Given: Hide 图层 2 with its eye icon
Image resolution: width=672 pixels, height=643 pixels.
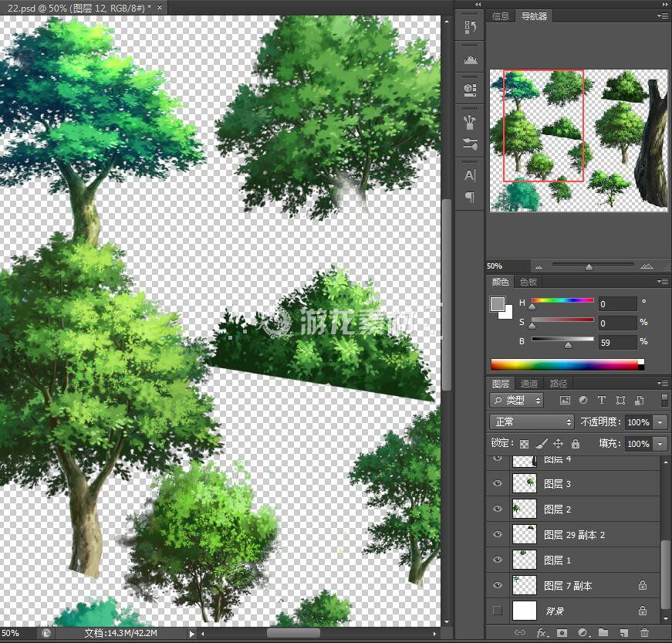Looking at the screenshot, I should (x=497, y=509).
